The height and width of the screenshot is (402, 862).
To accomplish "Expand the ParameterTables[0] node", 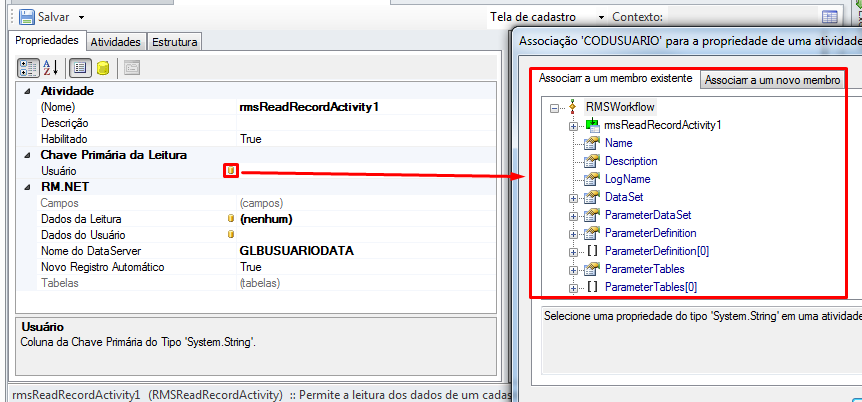I will [573, 288].
